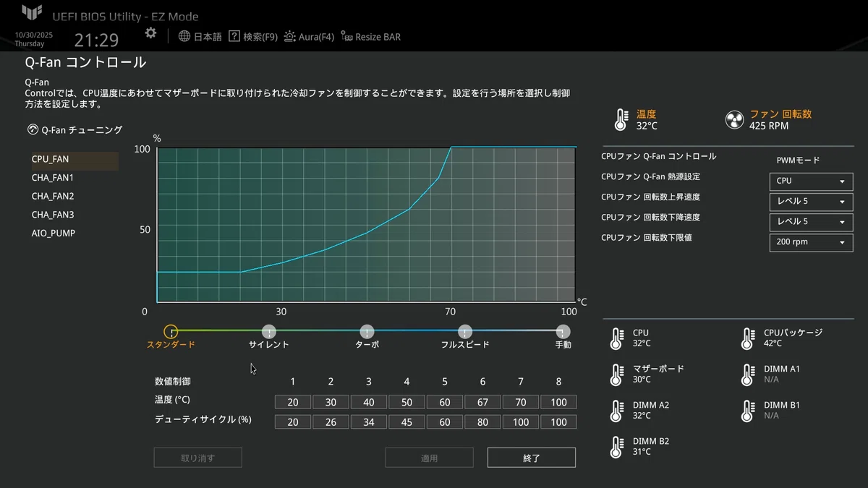Click the 425 RPM fan speed reading
Screen dimensions: 868x488
769,126
